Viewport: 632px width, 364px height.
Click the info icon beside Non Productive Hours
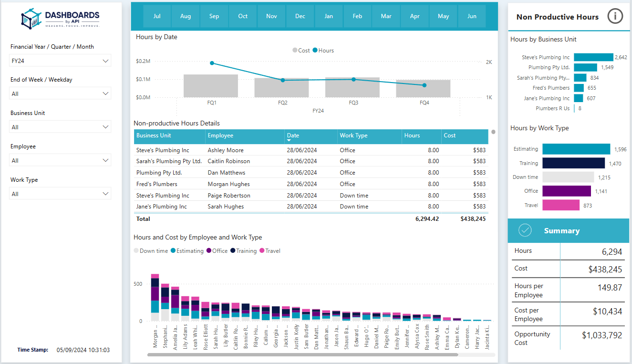615,16
